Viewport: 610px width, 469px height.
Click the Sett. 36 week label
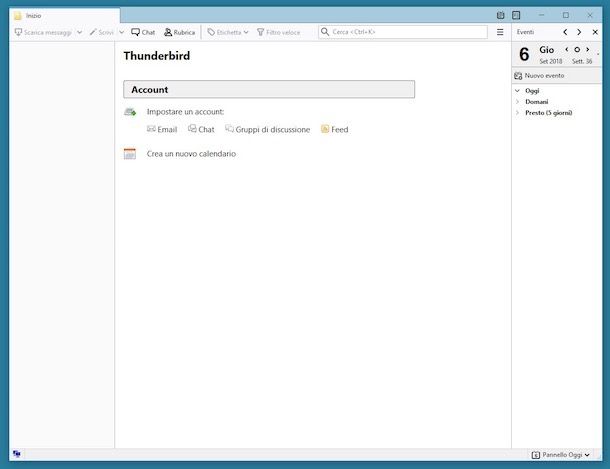pyautogui.click(x=582, y=61)
